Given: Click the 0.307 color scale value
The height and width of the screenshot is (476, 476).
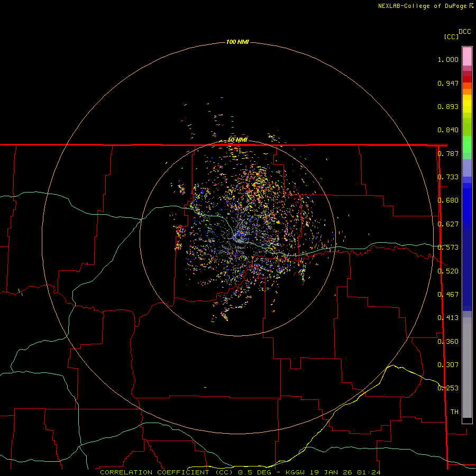Looking at the screenshot, I should pyautogui.click(x=448, y=365).
